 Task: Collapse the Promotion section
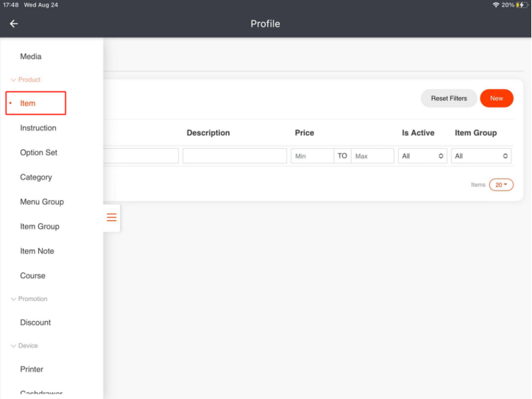coord(13,299)
